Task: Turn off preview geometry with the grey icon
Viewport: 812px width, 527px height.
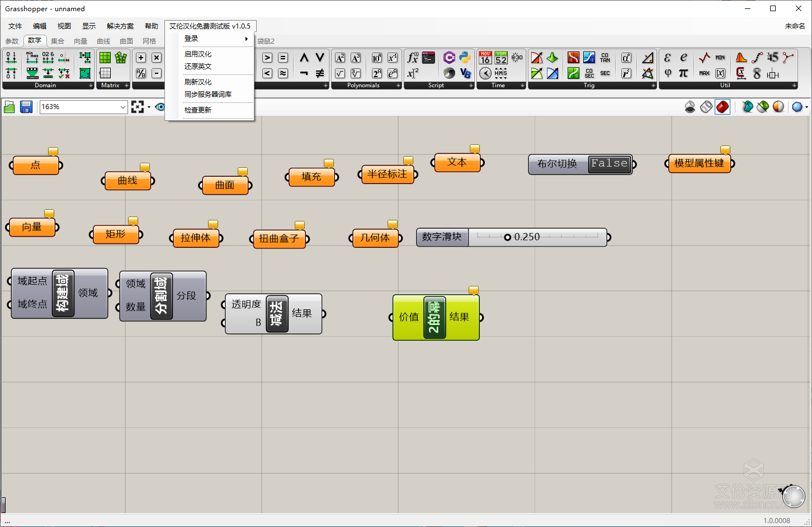Action: tap(690, 107)
